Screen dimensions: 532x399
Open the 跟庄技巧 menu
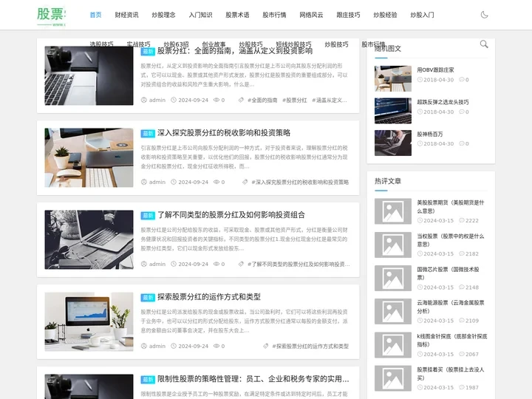[x=349, y=15]
